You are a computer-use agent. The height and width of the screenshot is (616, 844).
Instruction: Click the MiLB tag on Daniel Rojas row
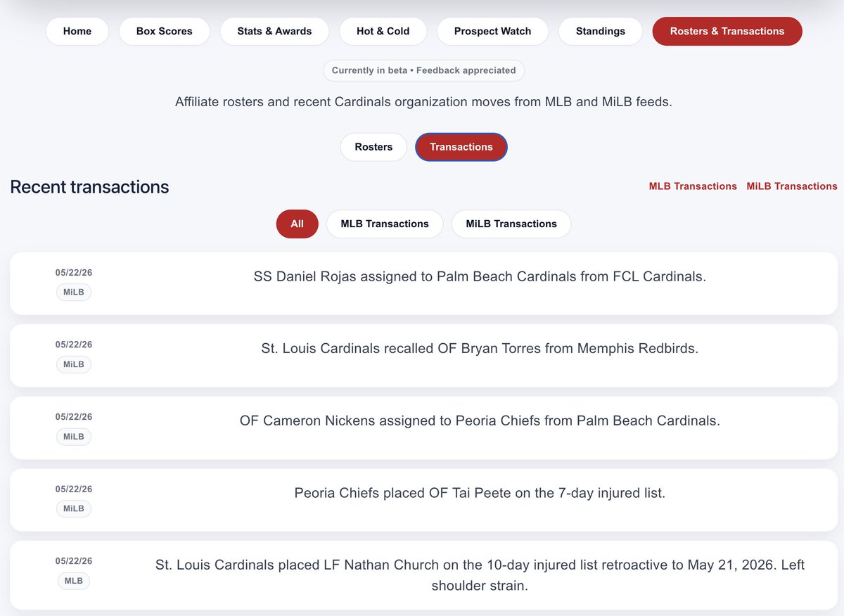pos(73,292)
